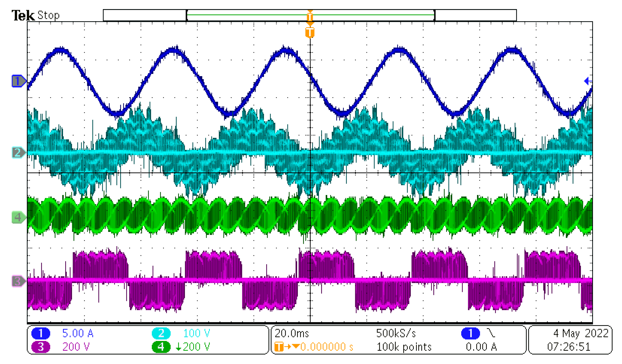622x364 pixels.
Task: Select the green channel 4 badge in readout
Action: 161,347
